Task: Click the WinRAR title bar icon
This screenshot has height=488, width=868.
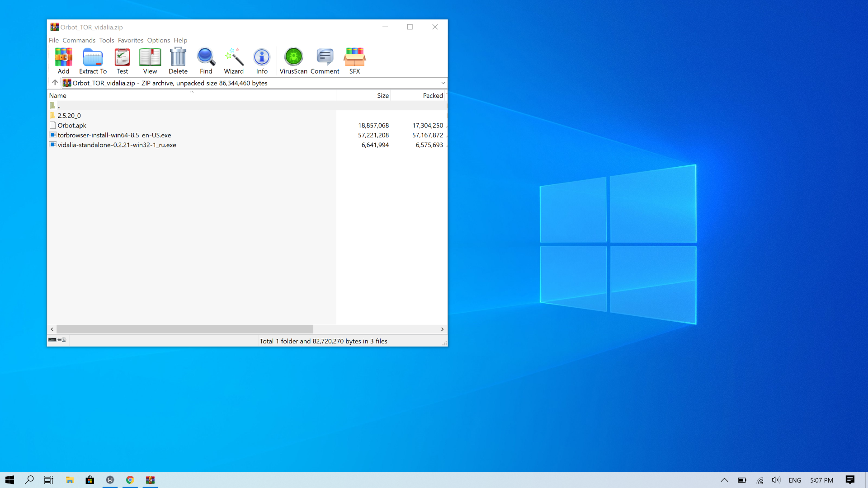Action: 55,27
